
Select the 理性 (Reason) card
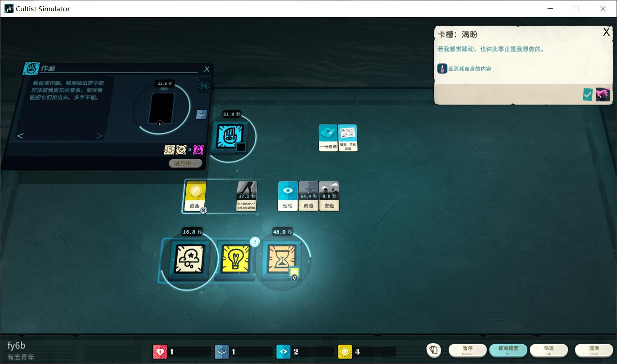[288, 196]
